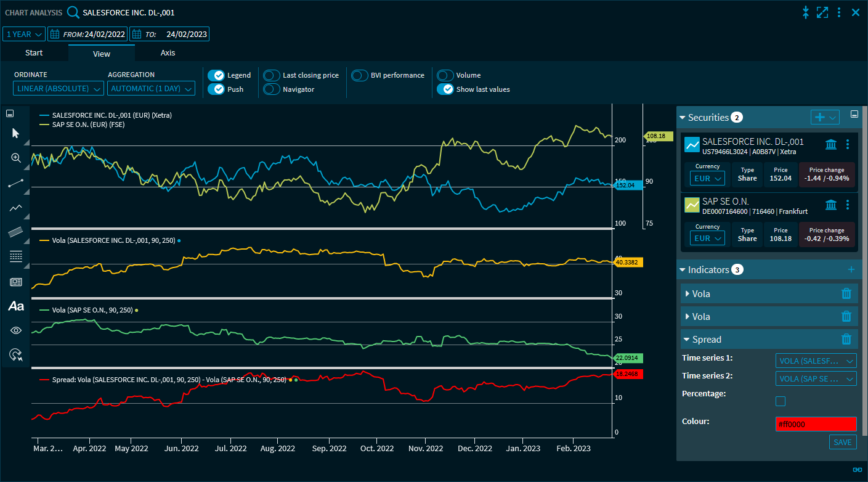
Task: Click the eye visibility tool in sidebar
Action: 16,330
